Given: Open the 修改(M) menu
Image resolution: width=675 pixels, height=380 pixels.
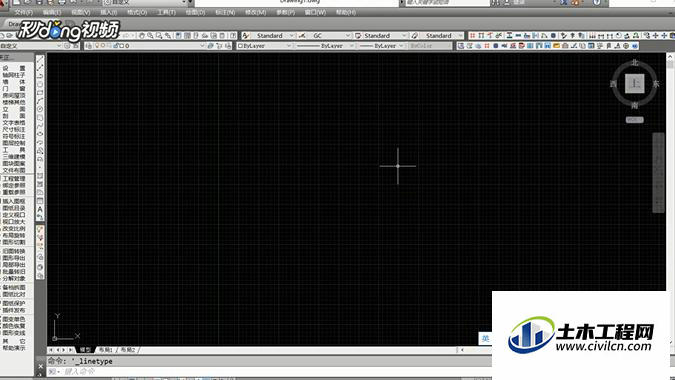Looking at the screenshot, I should tap(256, 12).
